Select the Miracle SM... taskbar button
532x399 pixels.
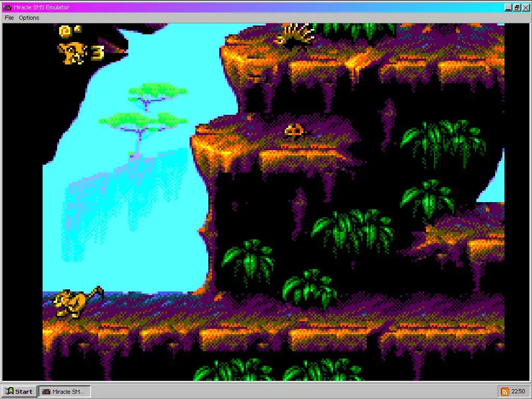[64, 391]
